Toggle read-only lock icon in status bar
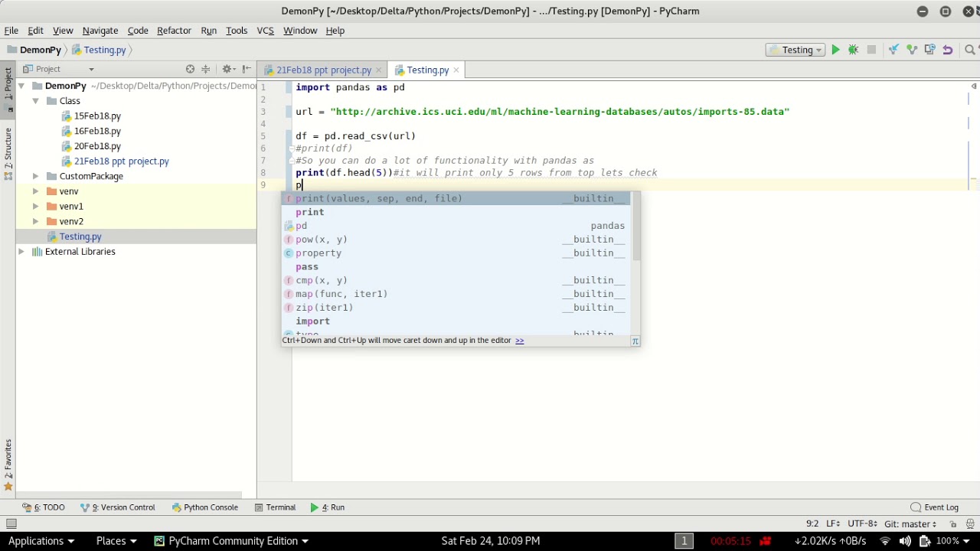Screen dimensions: 980x551 coord(953,524)
